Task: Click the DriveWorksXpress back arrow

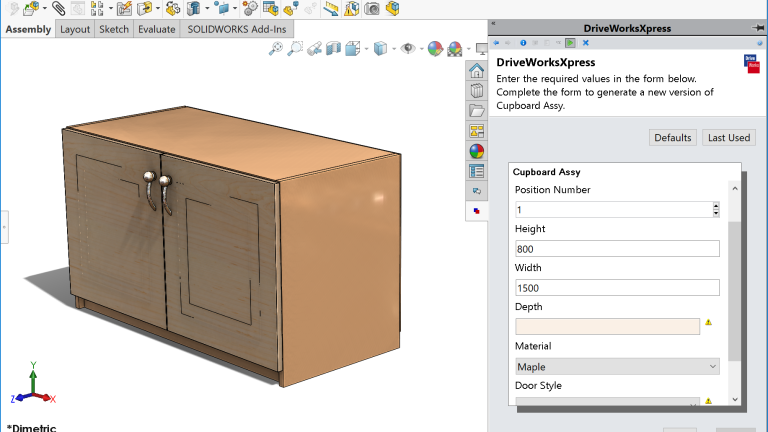Action: 496,43
